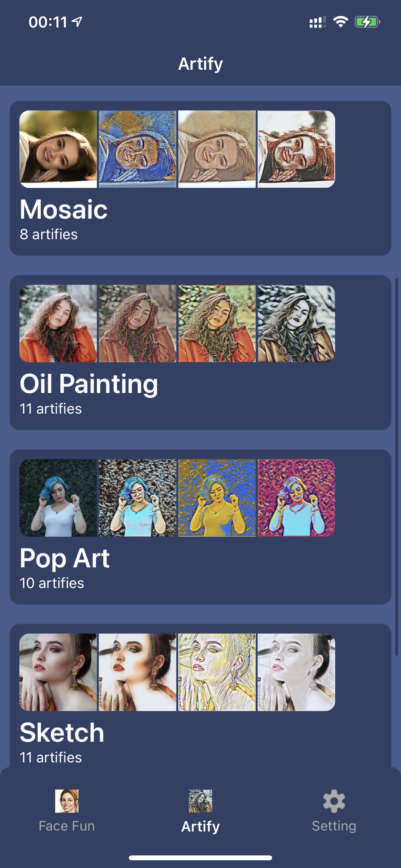This screenshot has width=401, height=868.
Task: Tap the yellow and blue Pop Art preview
Action: coord(217,498)
